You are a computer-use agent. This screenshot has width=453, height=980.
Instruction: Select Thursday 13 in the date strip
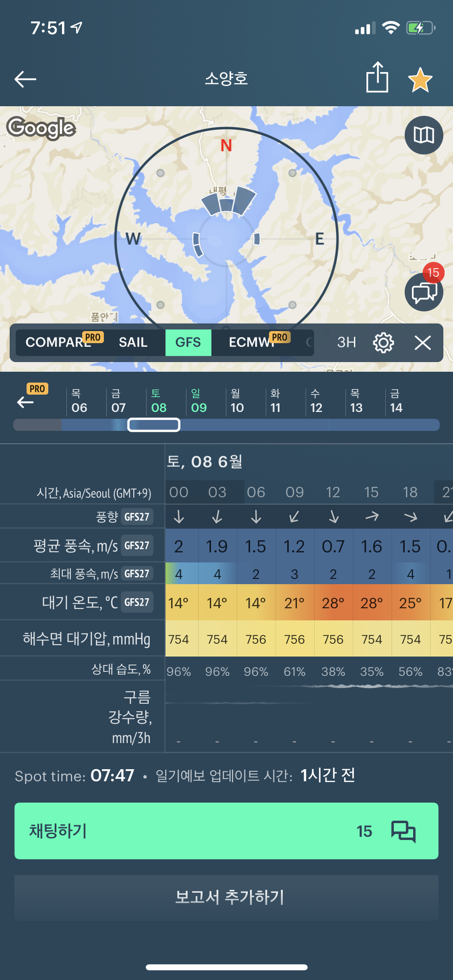coord(356,401)
